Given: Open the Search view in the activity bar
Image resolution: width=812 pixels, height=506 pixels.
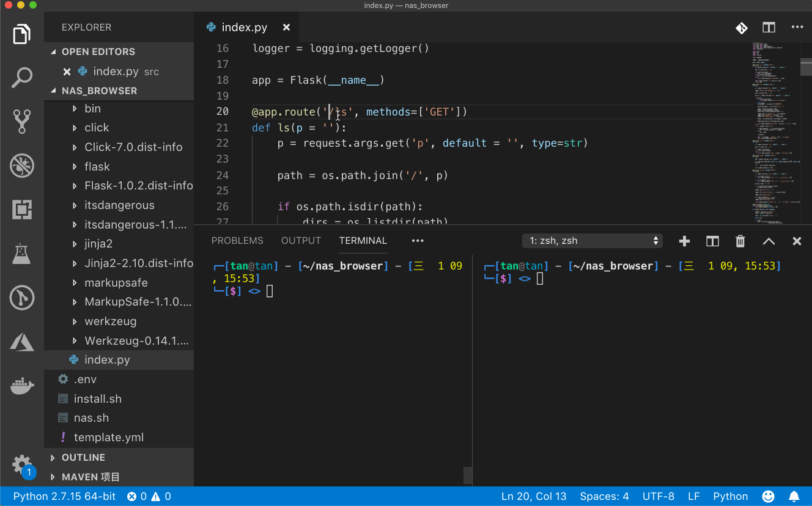Looking at the screenshot, I should coord(22,78).
